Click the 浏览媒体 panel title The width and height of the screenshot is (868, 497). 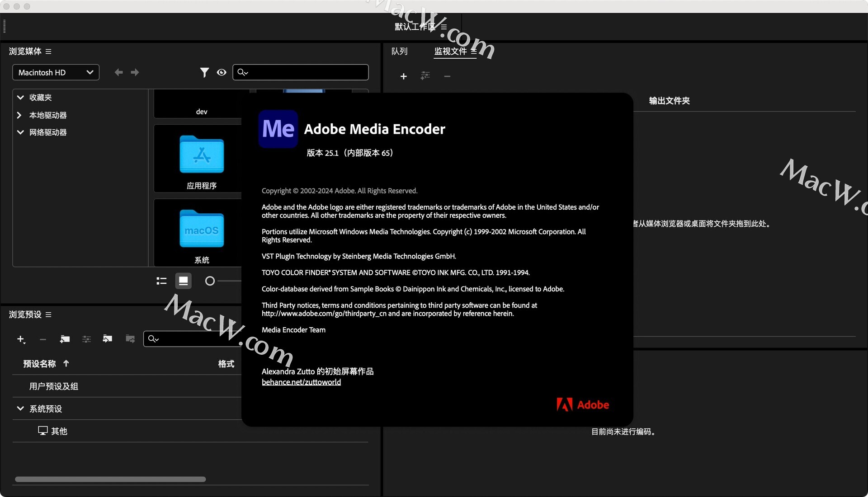tap(25, 52)
